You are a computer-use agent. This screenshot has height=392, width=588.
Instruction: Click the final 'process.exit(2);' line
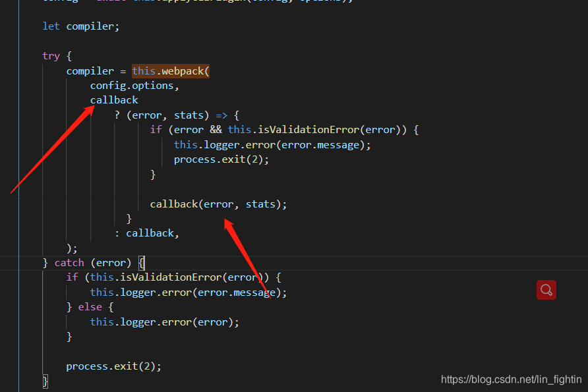tap(113, 366)
